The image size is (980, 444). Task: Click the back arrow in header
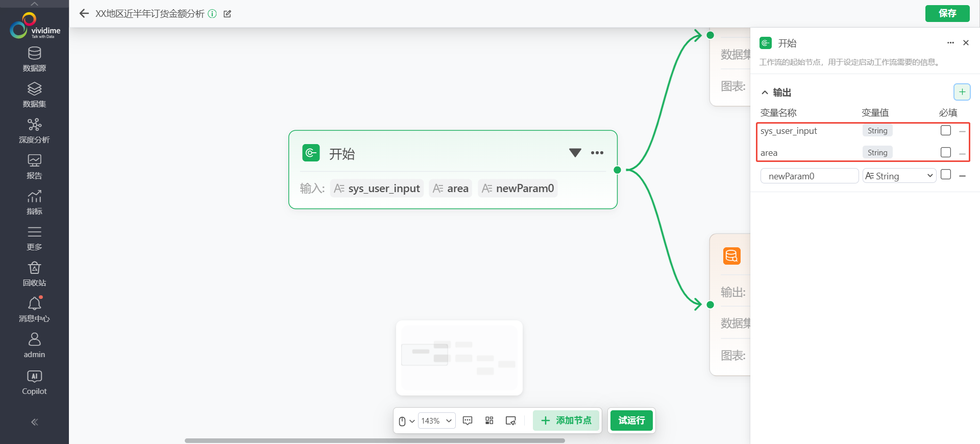[84, 14]
